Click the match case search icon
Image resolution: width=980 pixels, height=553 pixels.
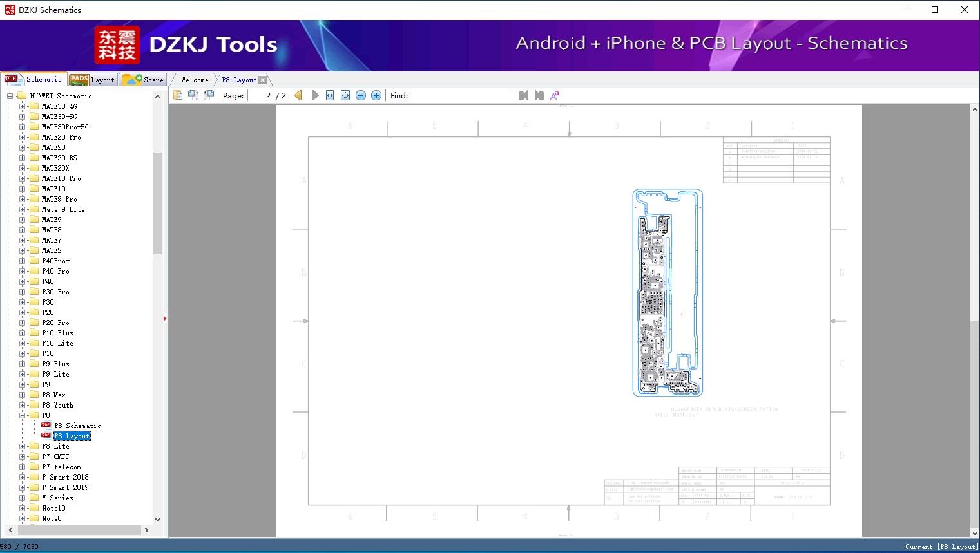[555, 95]
